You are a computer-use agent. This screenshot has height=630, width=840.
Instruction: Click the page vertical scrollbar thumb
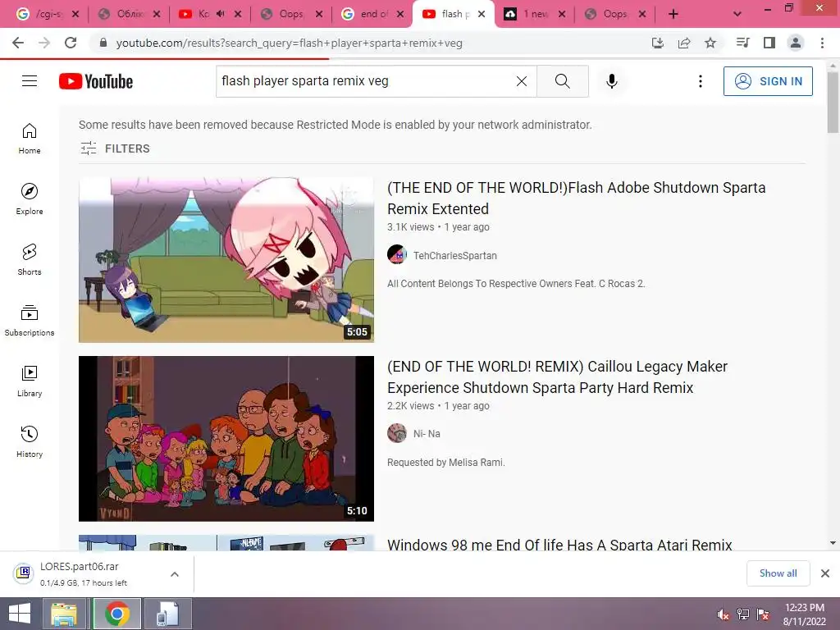pos(833,102)
